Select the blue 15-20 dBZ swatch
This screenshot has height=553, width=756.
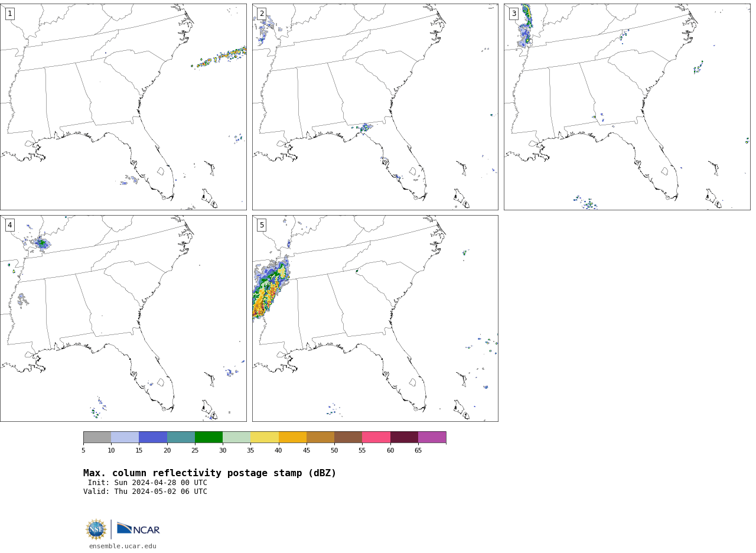[x=153, y=437]
